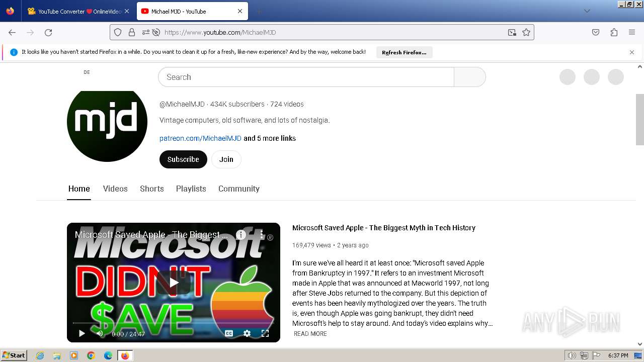Click the autoplay blocked icon in address bar
Image resolution: width=644 pixels, height=362 pixels.
click(156, 32)
